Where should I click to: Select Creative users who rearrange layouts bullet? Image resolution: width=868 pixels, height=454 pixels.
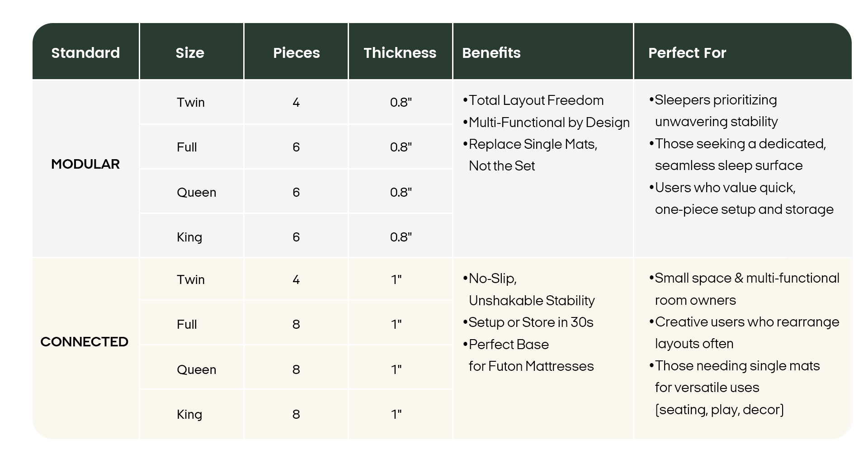(746, 333)
